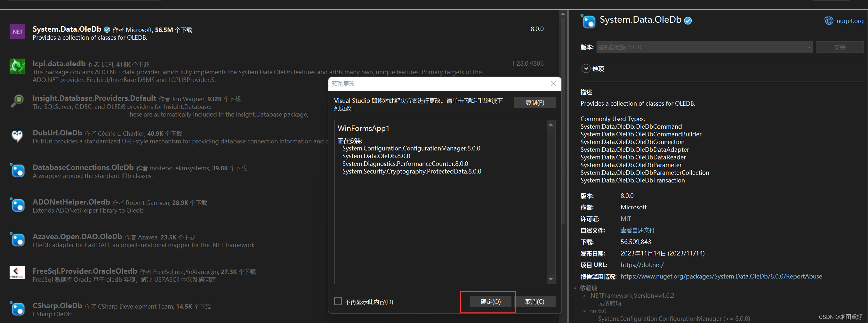Click the ADONetHelper.Oledb package icon
Viewport: 868px width, 323px height.
(17, 205)
